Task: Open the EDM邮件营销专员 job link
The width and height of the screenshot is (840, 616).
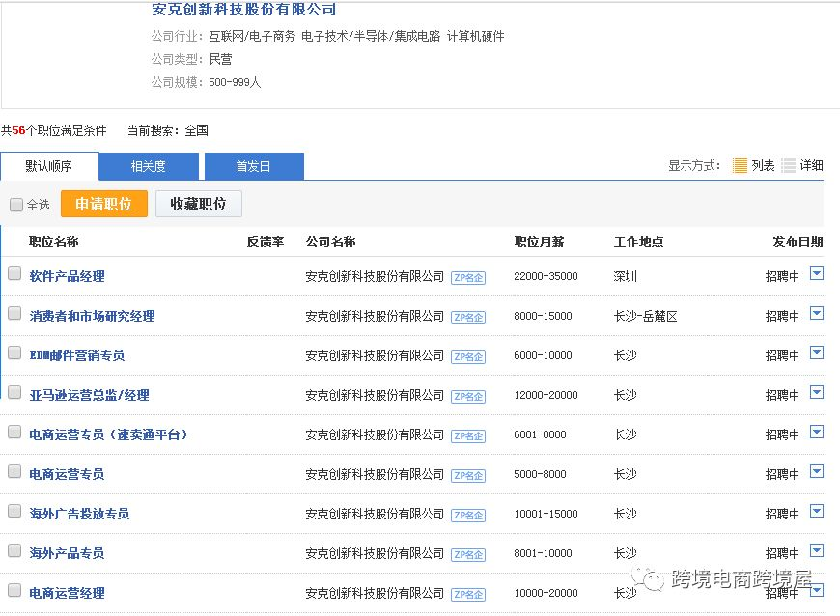Action: (76, 355)
